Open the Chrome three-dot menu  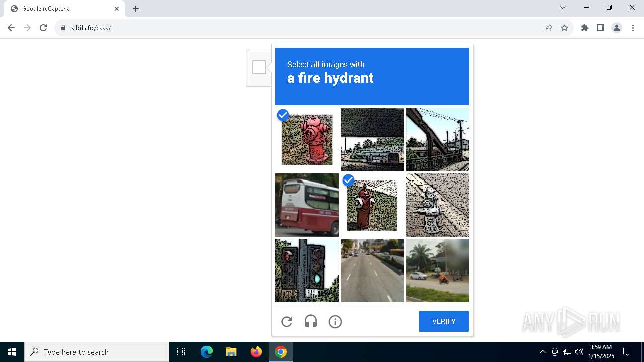click(x=633, y=28)
